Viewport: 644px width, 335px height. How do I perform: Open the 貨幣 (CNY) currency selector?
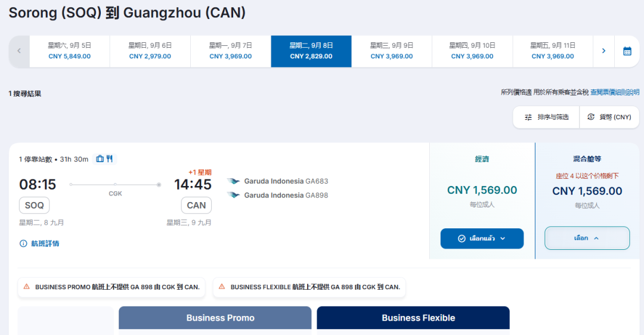(609, 117)
